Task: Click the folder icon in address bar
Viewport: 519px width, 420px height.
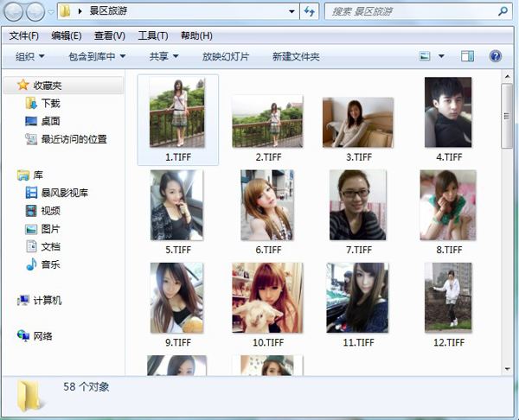Action: coord(65,11)
